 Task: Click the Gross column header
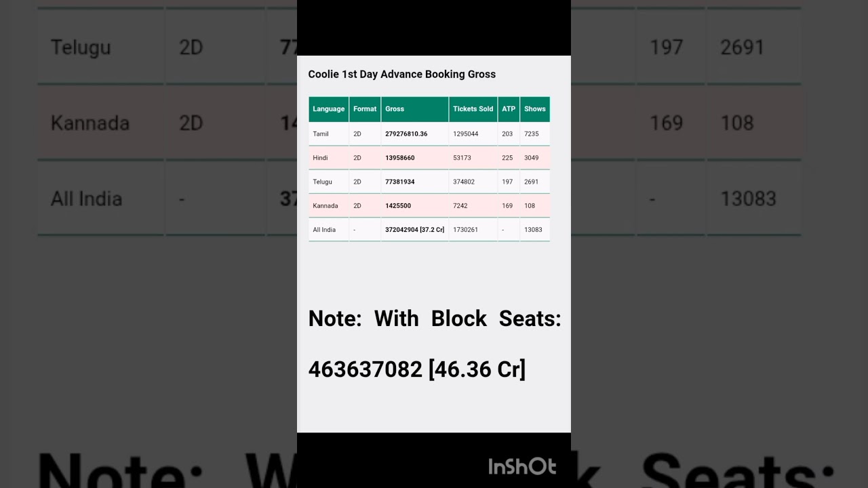pos(395,109)
